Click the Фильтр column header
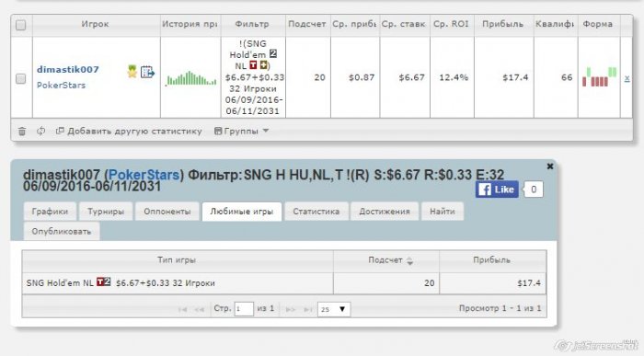The image size is (644, 356). click(x=252, y=24)
